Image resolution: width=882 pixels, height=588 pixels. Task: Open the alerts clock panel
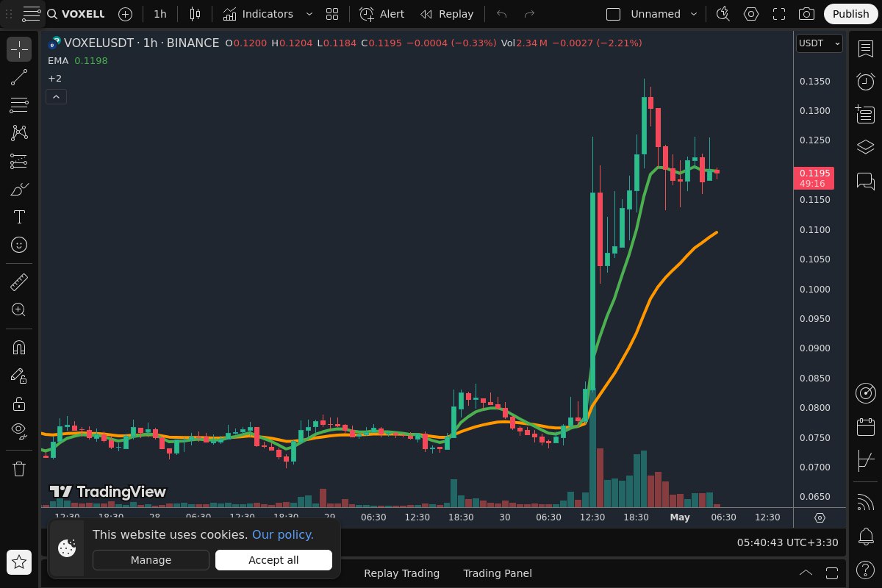[x=865, y=82]
